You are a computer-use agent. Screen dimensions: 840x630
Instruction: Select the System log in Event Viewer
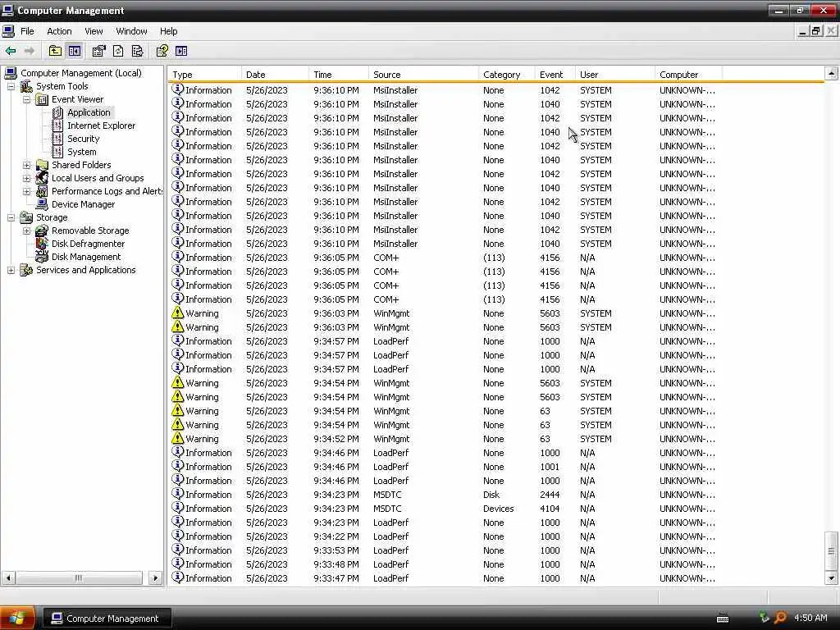(81, 152)
